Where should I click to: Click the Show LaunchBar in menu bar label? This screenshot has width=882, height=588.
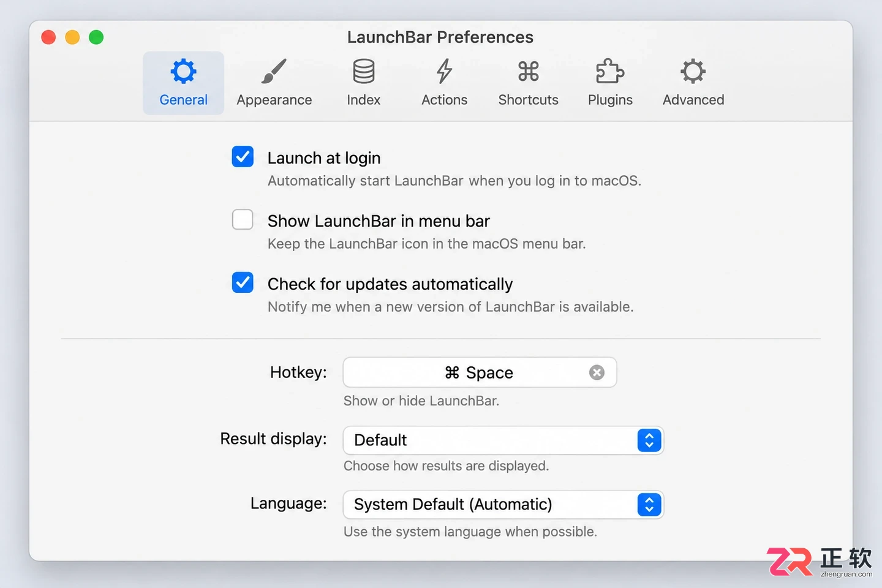379,221
